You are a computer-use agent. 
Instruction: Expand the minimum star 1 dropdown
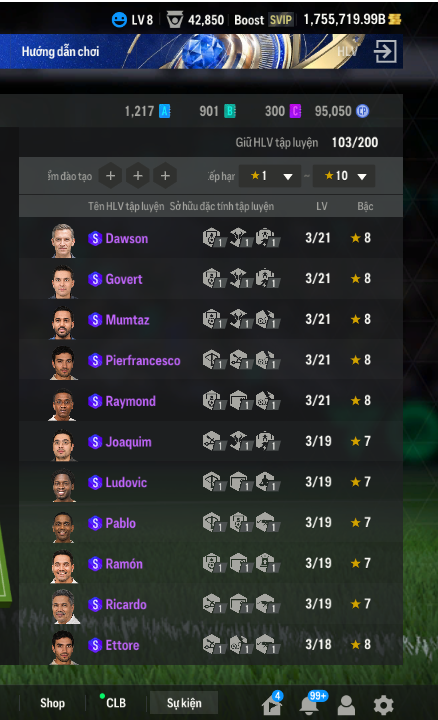coord(270,176)
